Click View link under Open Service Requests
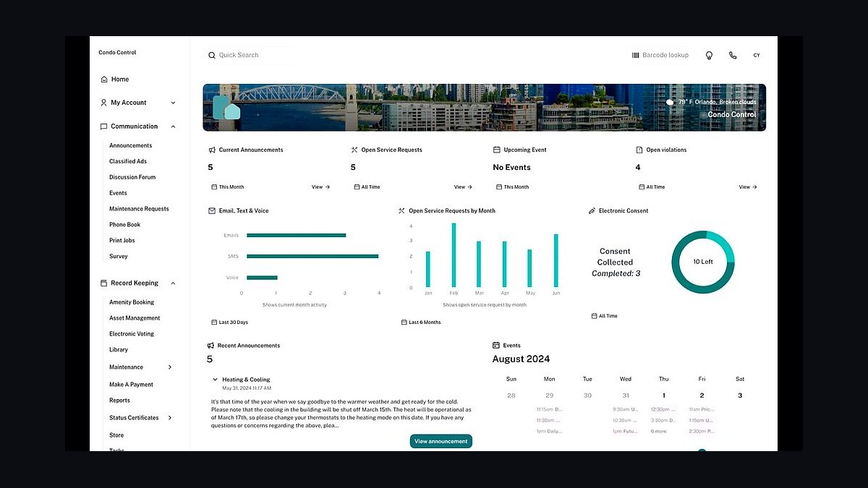 [463, 187]
